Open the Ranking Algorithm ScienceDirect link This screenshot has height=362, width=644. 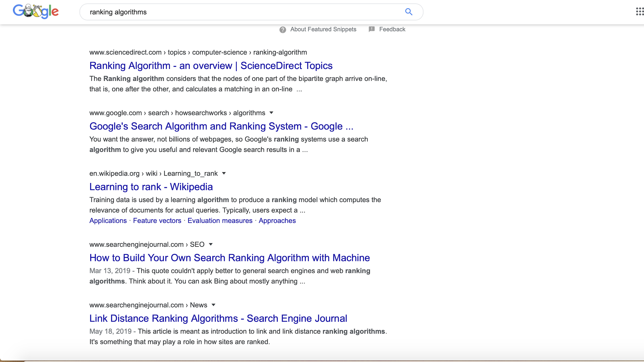coord(211,65)
